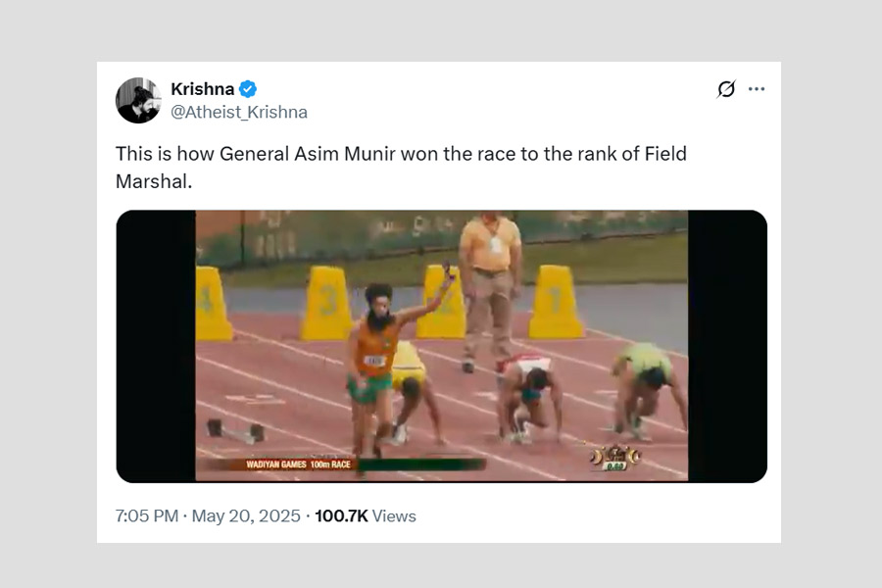This screenshot has width=882, height=588.
Task: Open the 100.7K view count
Action: coord(341,515)
